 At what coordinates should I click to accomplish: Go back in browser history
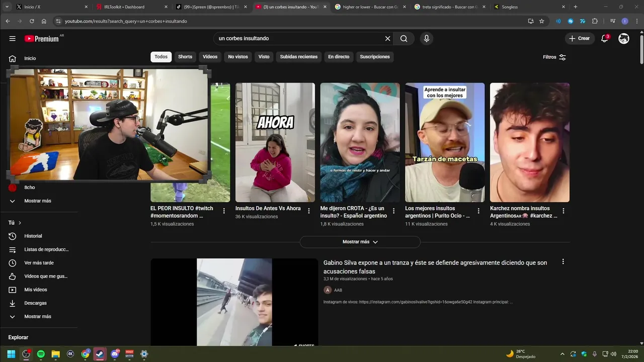(x=8, y=21)
